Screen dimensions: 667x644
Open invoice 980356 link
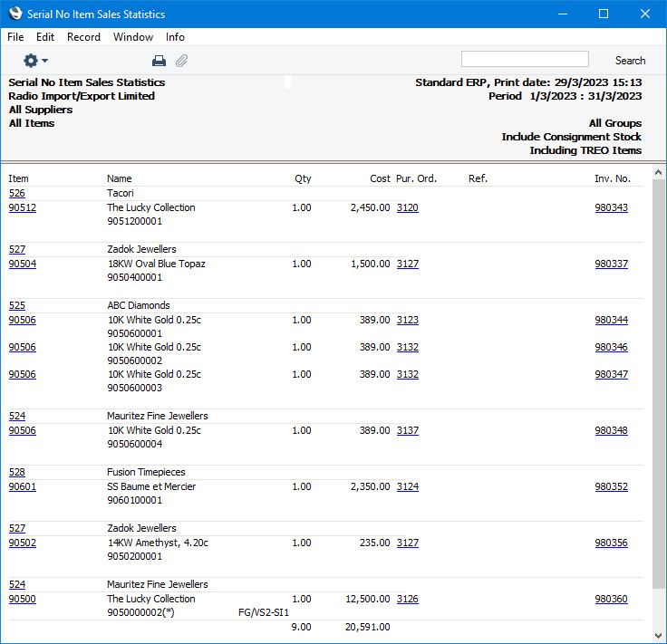pyautogui.click(x=612, y=543)
